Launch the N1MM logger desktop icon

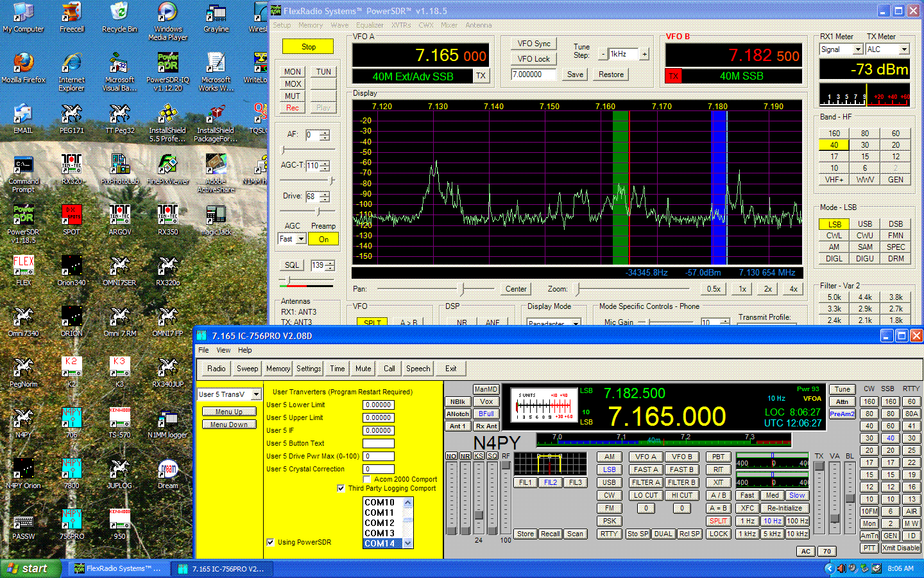(x=167, y=420)
